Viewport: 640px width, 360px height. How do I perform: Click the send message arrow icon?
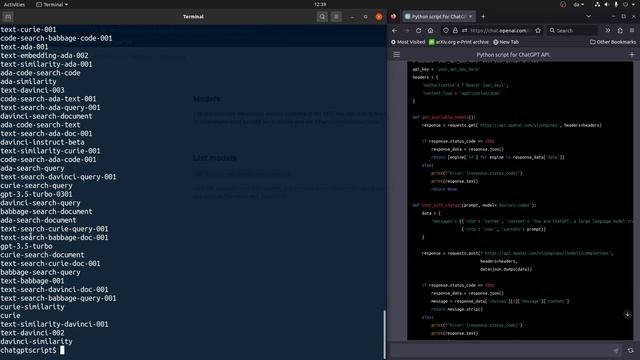pos(616,351)
